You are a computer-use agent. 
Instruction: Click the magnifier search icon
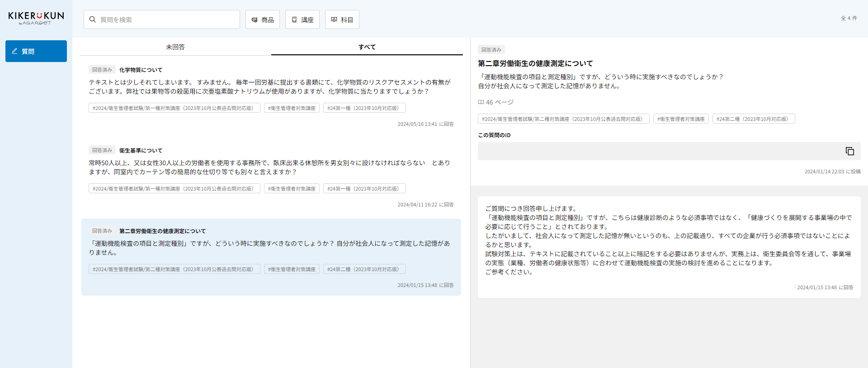click(x=92, y=19)
